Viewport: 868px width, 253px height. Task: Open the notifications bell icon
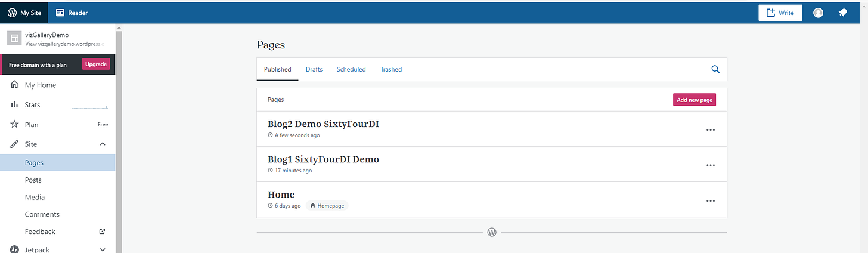(x=843, y=13)
